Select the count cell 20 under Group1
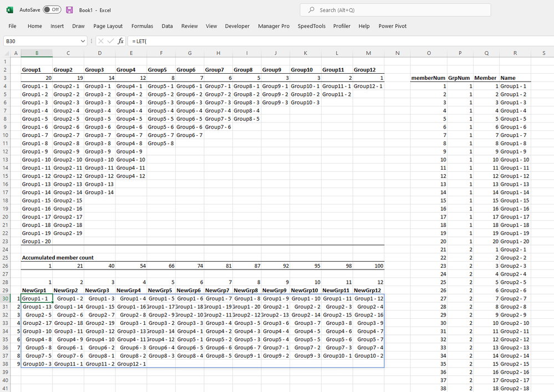This screenshot has height=392, width=554. 37,78
